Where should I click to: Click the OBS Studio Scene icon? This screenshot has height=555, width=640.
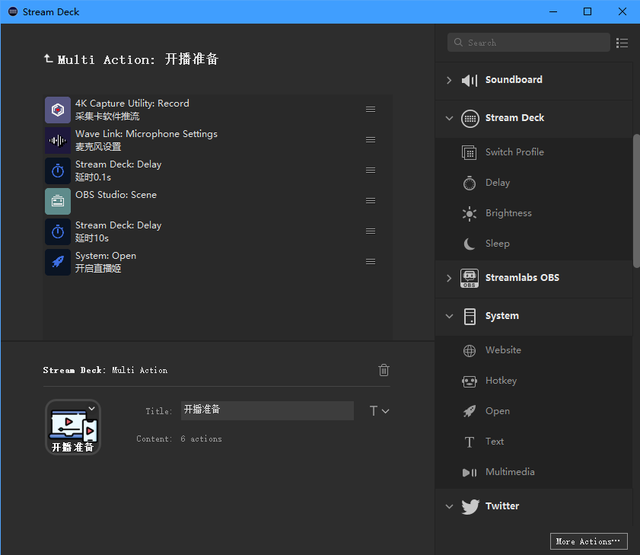coord(58,201)
